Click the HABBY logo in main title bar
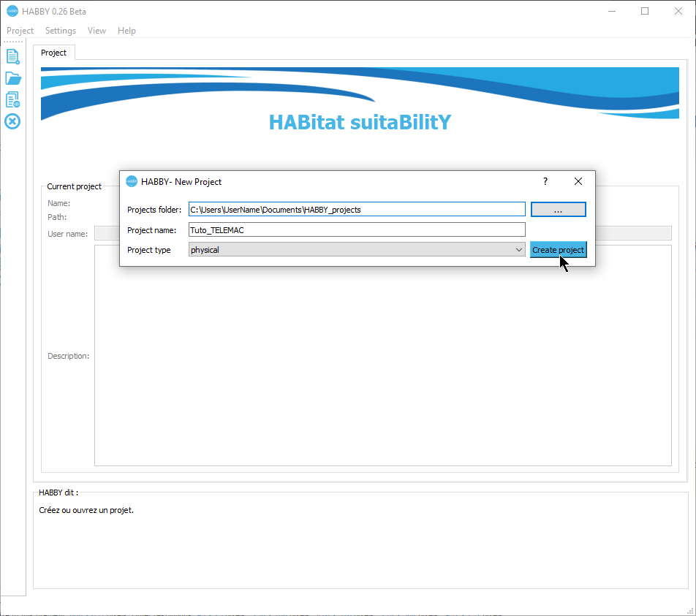Viewport: 696px width, 616px height. [x=12, y=11]
